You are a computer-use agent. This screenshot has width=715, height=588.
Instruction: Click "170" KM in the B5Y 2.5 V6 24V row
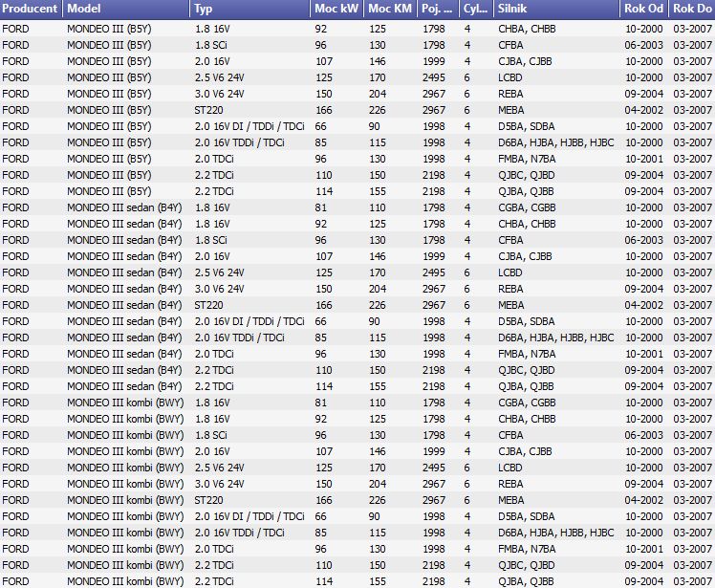378,77
